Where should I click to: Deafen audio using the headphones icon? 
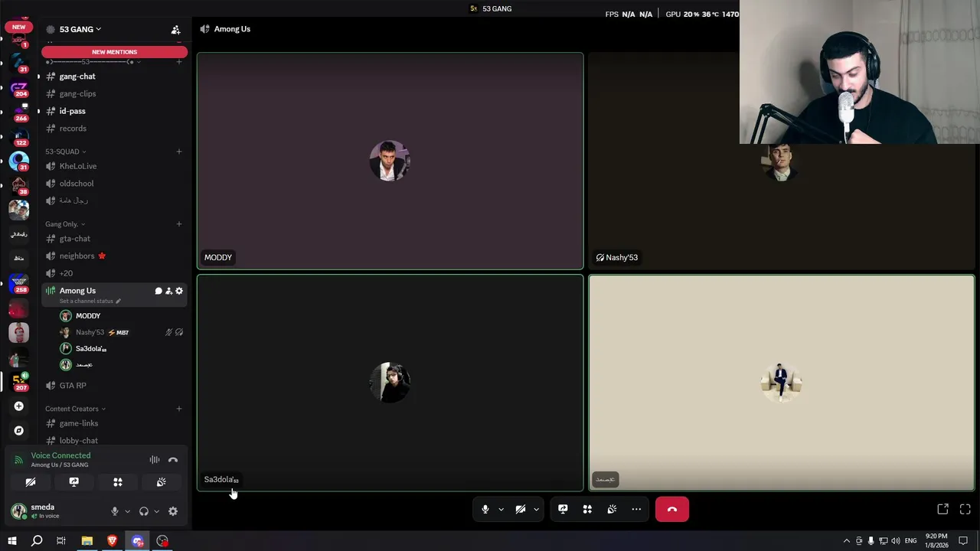tap(144, 511)
